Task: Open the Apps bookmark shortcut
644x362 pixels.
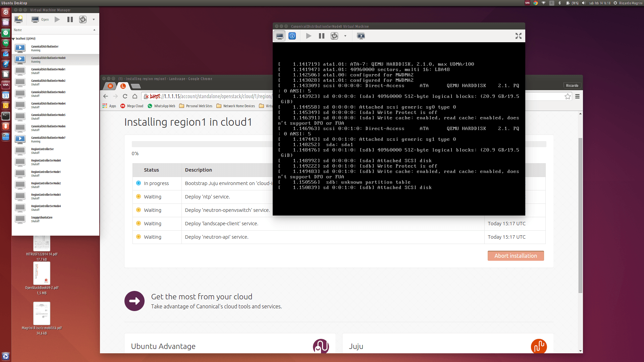Action: point(109,106)
